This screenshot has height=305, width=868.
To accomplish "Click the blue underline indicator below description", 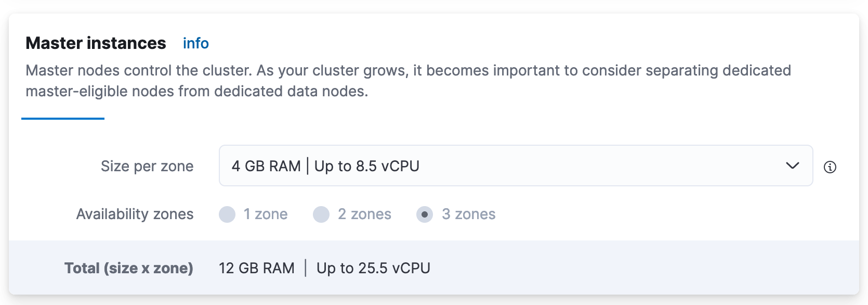I will [62, 119].
